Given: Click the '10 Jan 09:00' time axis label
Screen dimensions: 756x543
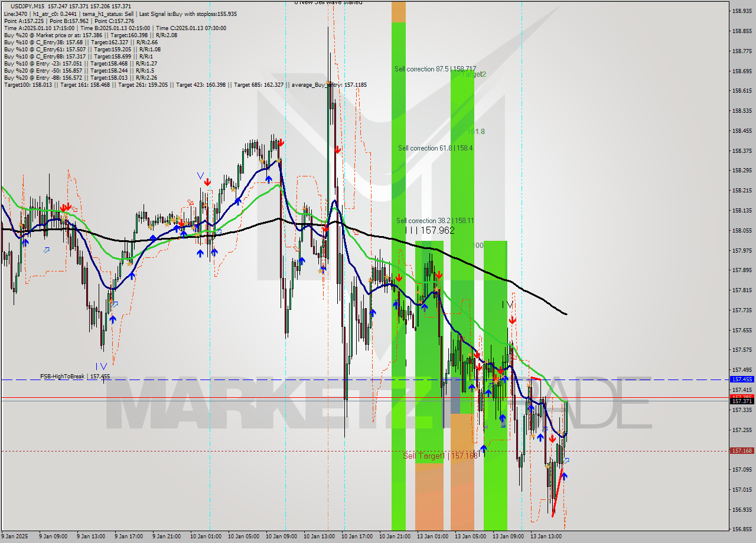Looking at the screenshot, I should pyautogui.click(x=282, y=537).
